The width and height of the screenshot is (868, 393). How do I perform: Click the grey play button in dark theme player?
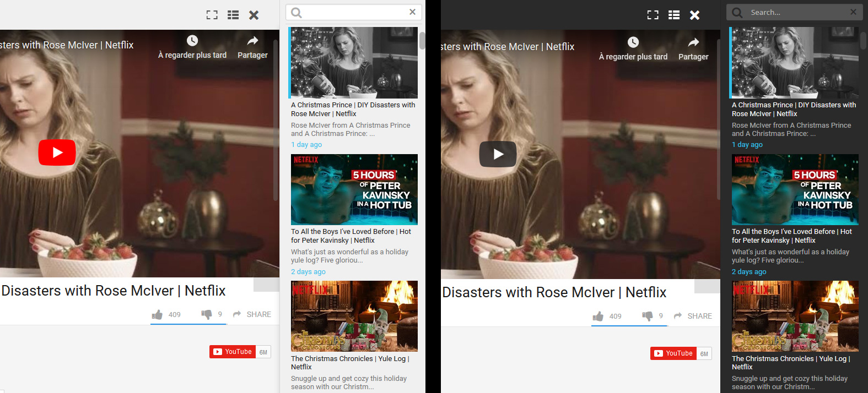pos(498,154)
